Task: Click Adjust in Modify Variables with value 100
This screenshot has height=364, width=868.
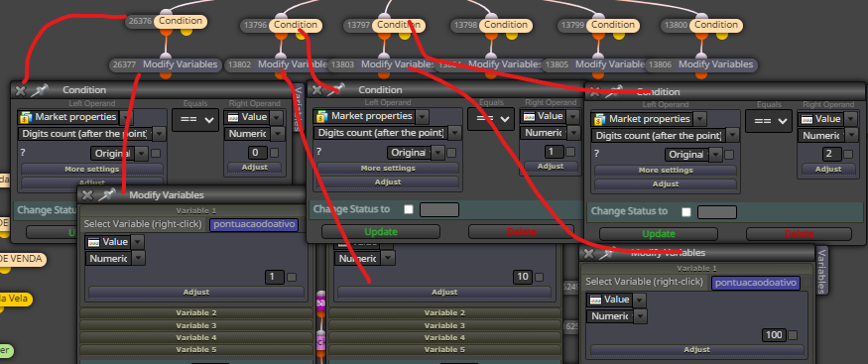Action: click(697, 349)
